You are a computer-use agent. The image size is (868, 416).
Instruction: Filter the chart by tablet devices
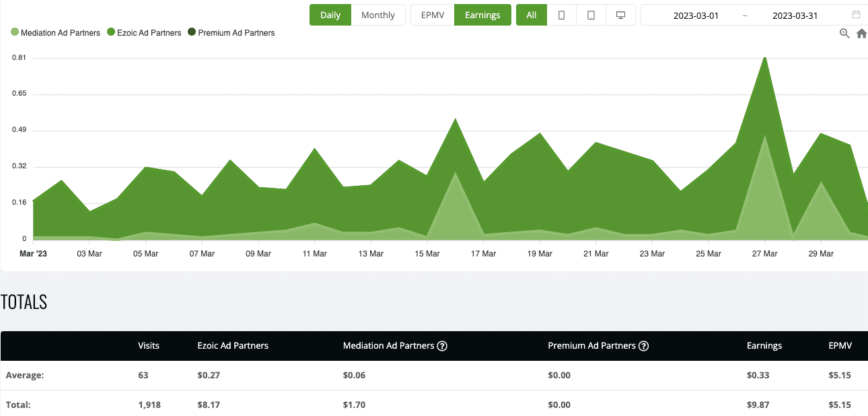[591, 15]
